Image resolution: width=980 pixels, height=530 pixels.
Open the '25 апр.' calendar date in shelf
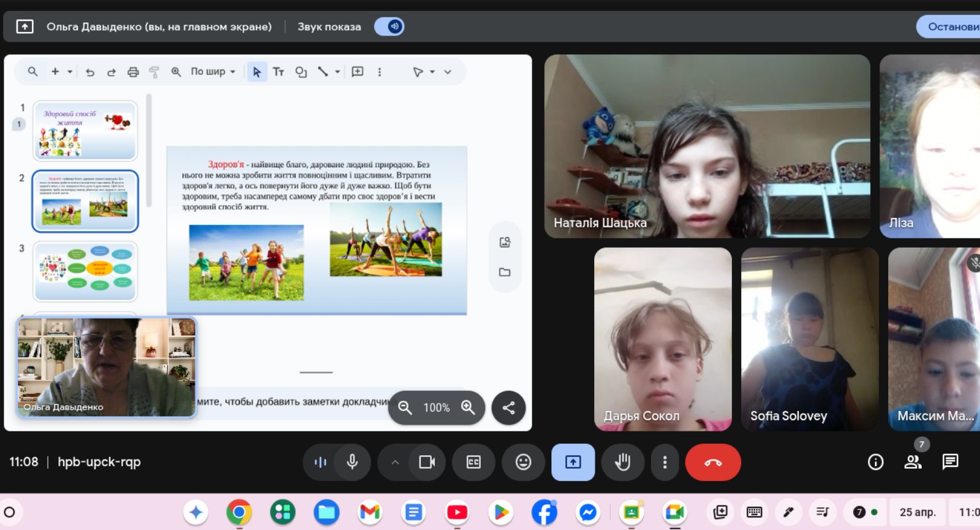tap(918, 512)
